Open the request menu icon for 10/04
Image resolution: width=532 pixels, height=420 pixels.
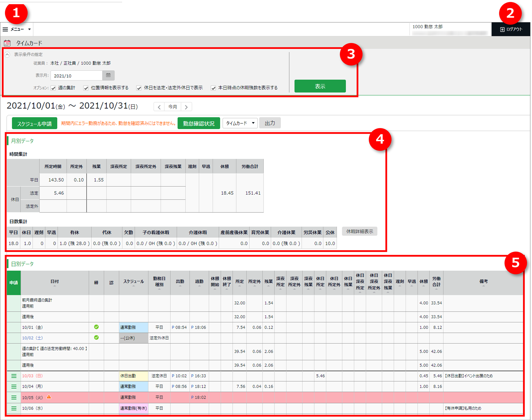(x=14, y=387)
